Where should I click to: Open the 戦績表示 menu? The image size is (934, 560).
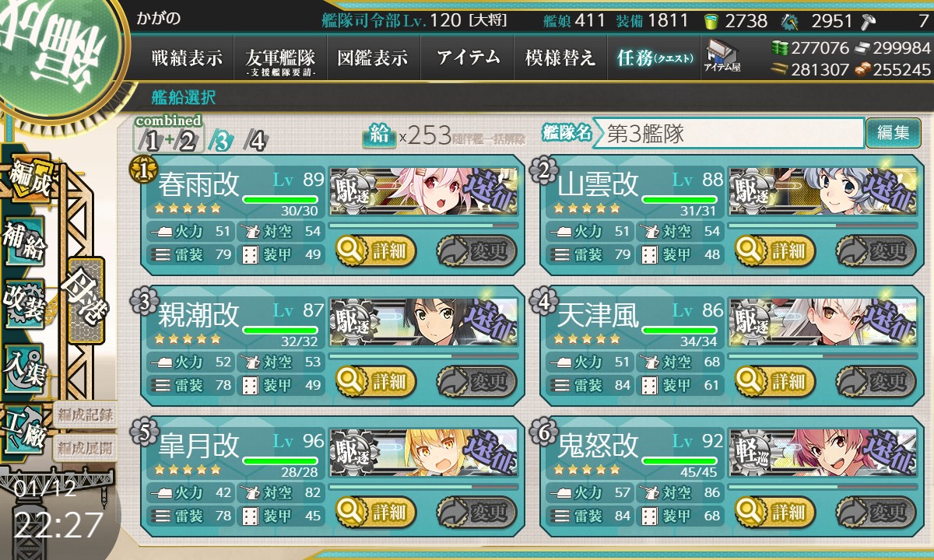coord(187,58)
